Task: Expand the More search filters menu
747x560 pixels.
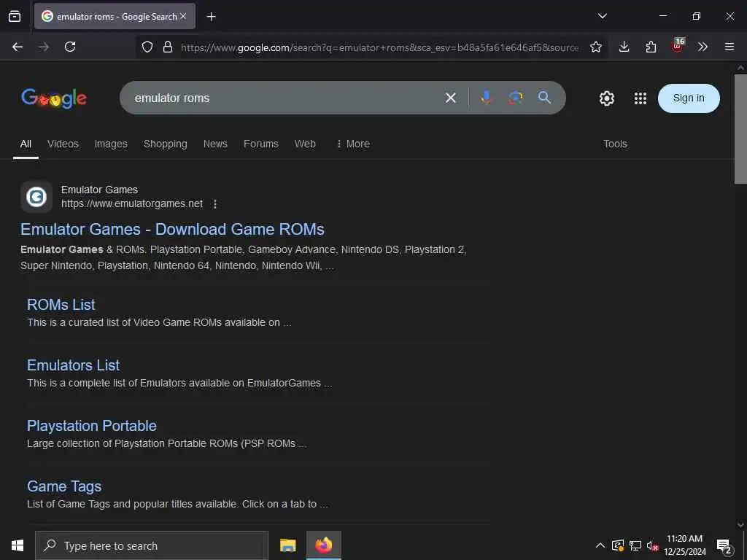Action: tap(353, 144)
